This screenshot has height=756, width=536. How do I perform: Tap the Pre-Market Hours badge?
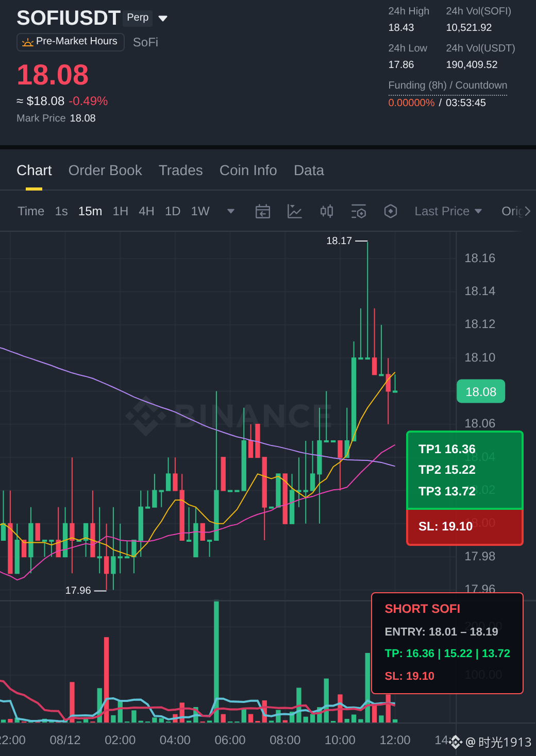pyautogui.click(x=71, y=42)
